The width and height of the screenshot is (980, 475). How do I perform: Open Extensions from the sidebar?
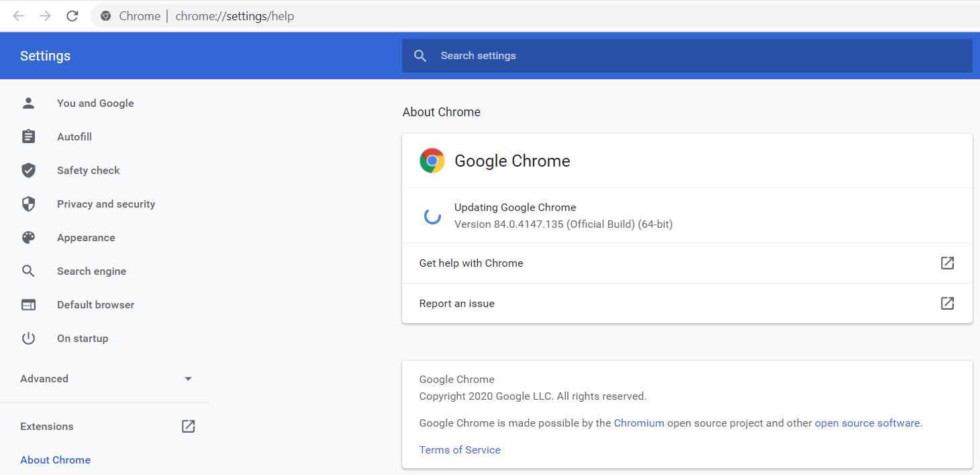pyautogui.click(x=47, y=426)
